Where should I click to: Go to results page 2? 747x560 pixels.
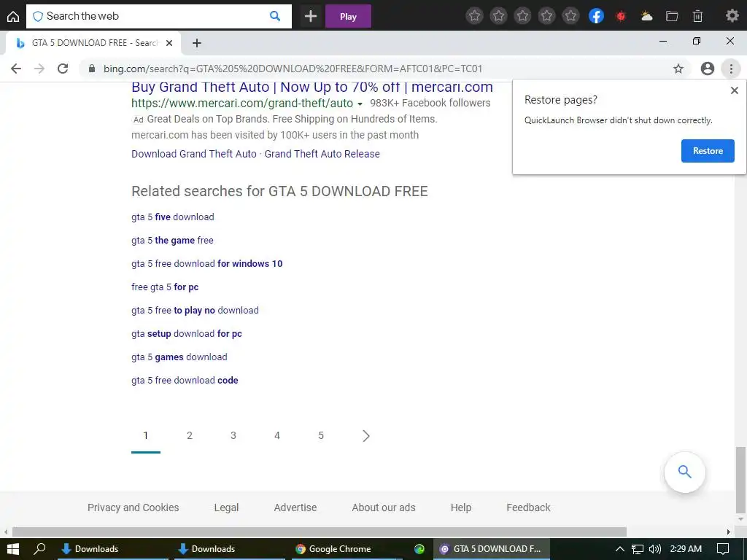click(190, 436)
